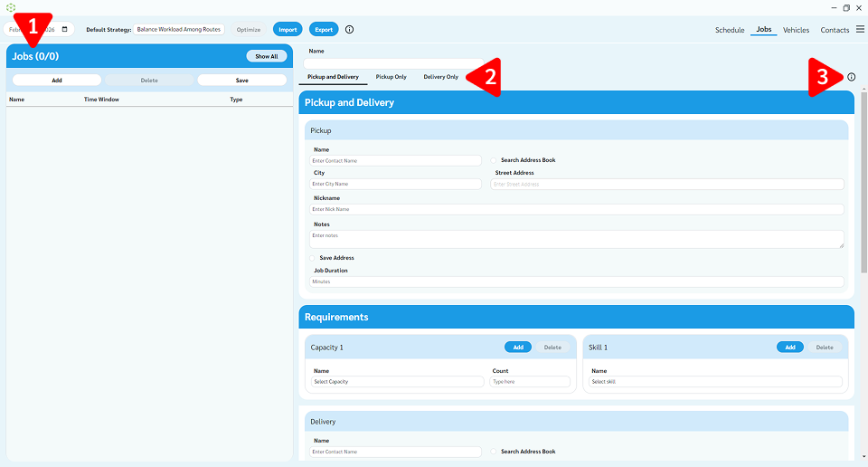Check Search Address Book in Delivery section

point(495,452)
